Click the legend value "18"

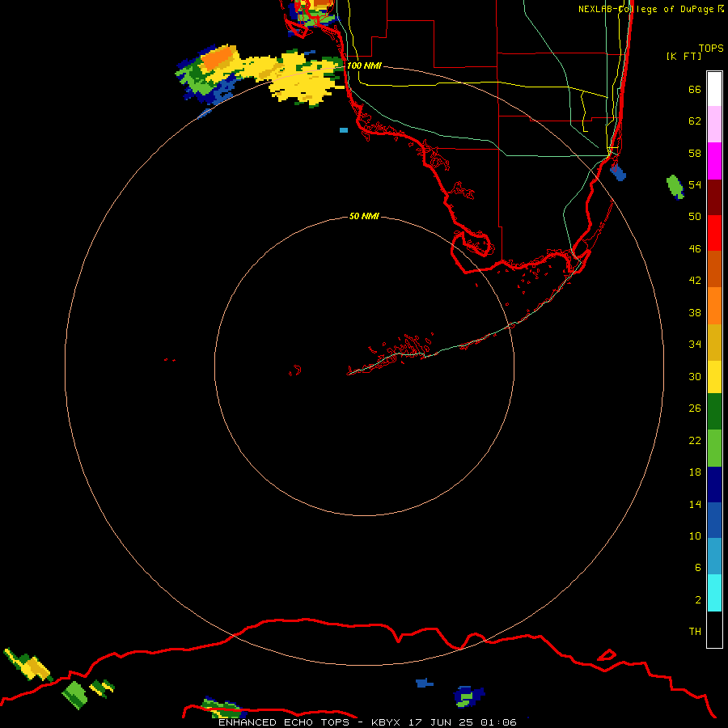[695, 472]
